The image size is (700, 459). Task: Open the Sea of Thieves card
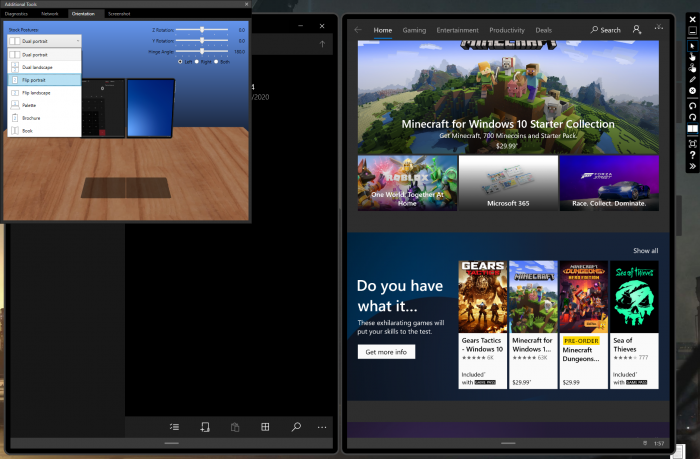[x=634, y=325]
